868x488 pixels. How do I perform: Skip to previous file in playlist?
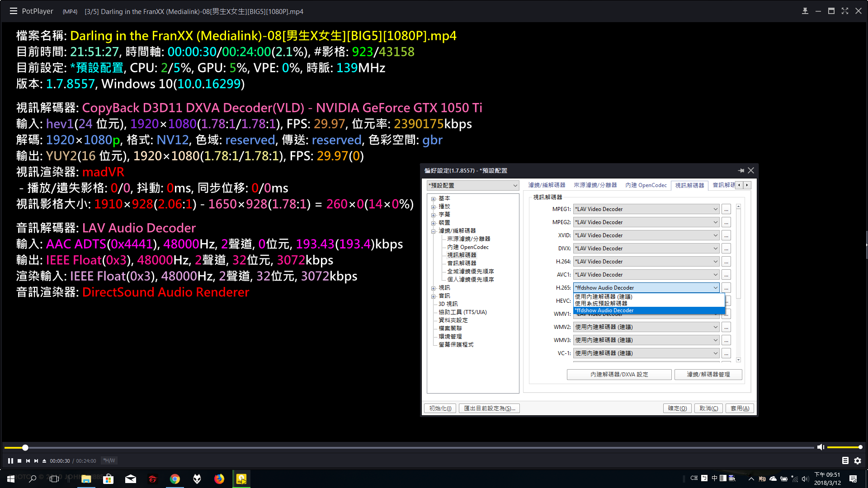pos(28,461)
